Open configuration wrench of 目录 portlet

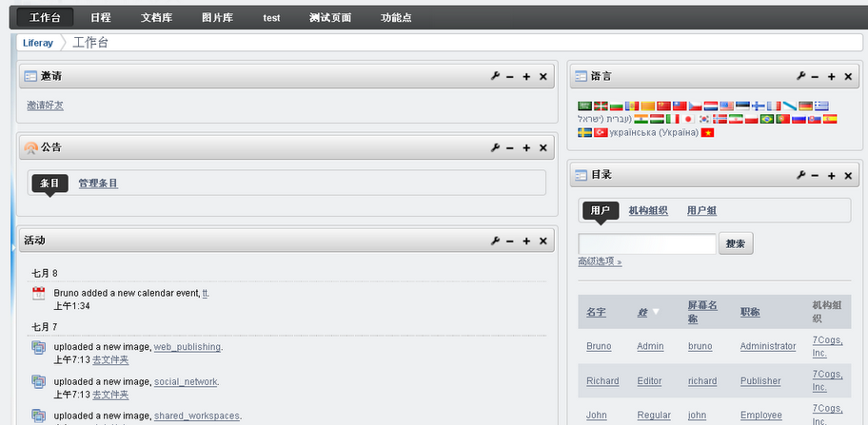(800, 175)
